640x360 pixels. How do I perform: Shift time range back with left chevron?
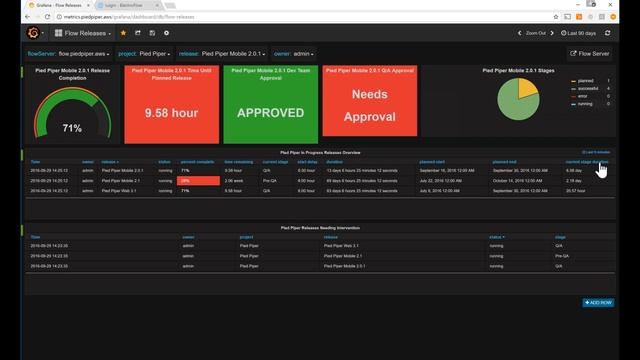519,33
